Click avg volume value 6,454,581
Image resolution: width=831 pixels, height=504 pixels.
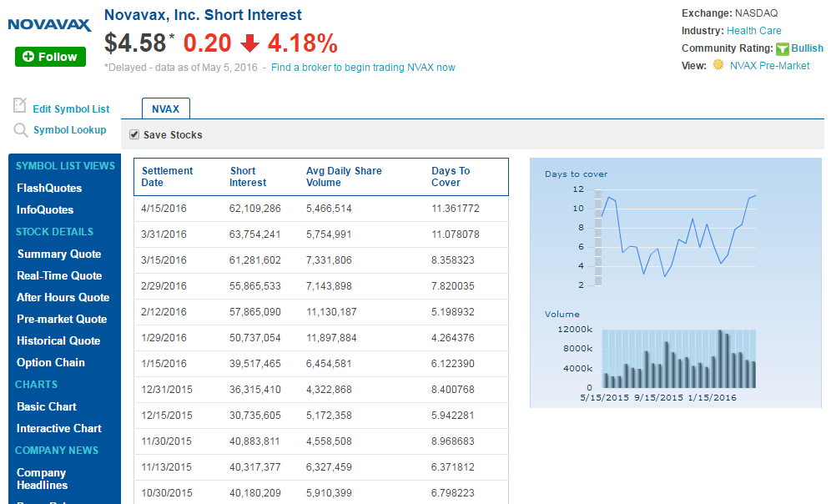click(329, 364)
